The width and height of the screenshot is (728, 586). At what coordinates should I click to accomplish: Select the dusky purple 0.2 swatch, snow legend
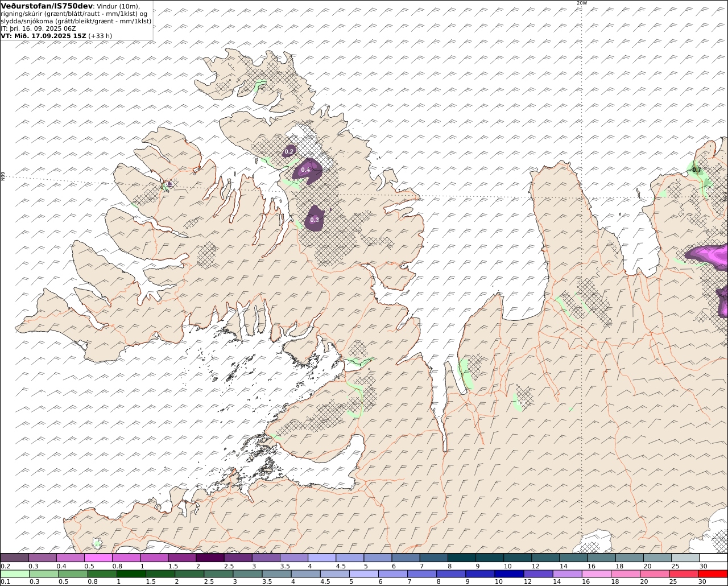(14, 558)
